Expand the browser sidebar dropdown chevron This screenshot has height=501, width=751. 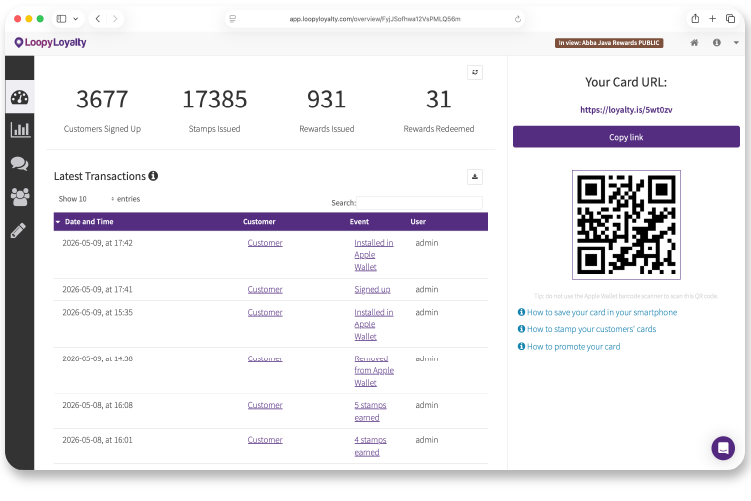coord(76,19)
